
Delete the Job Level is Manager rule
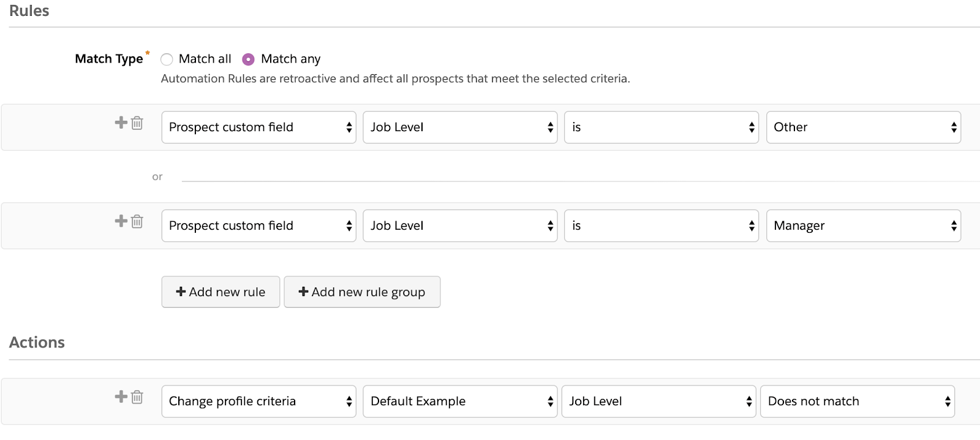(x=137, y=221)
